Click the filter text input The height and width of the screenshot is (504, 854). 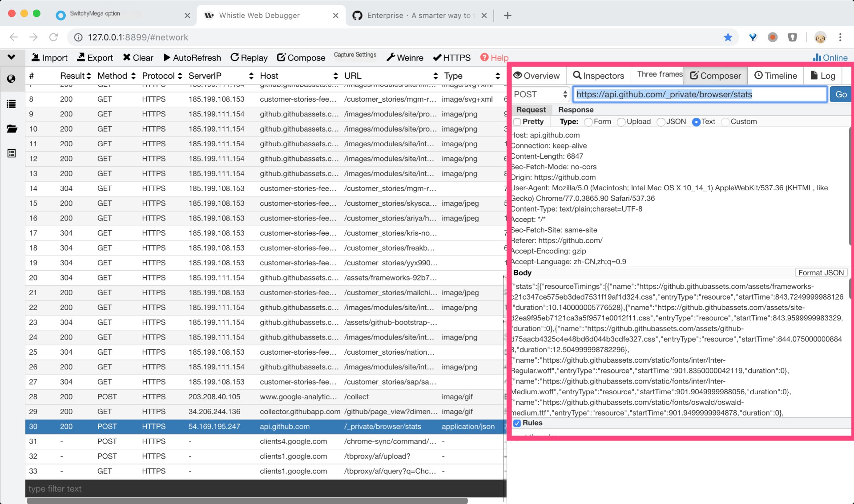[266, 488]
